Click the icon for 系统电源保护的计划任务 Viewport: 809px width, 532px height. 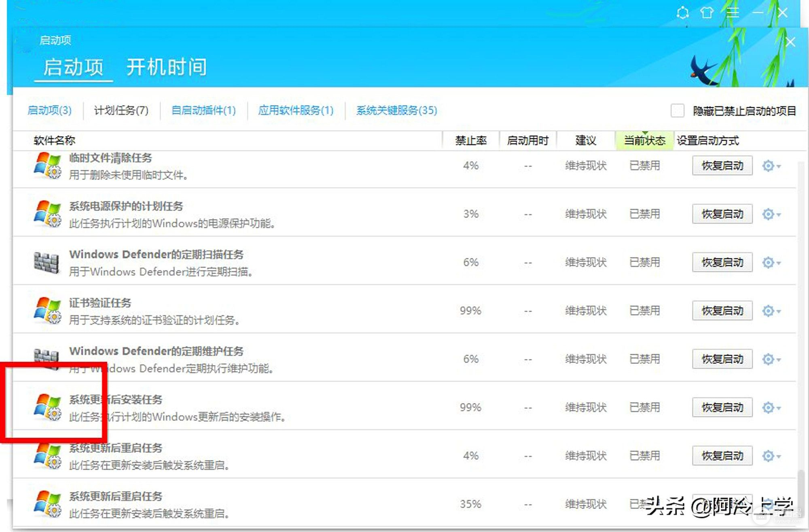(x=47, y=214)
